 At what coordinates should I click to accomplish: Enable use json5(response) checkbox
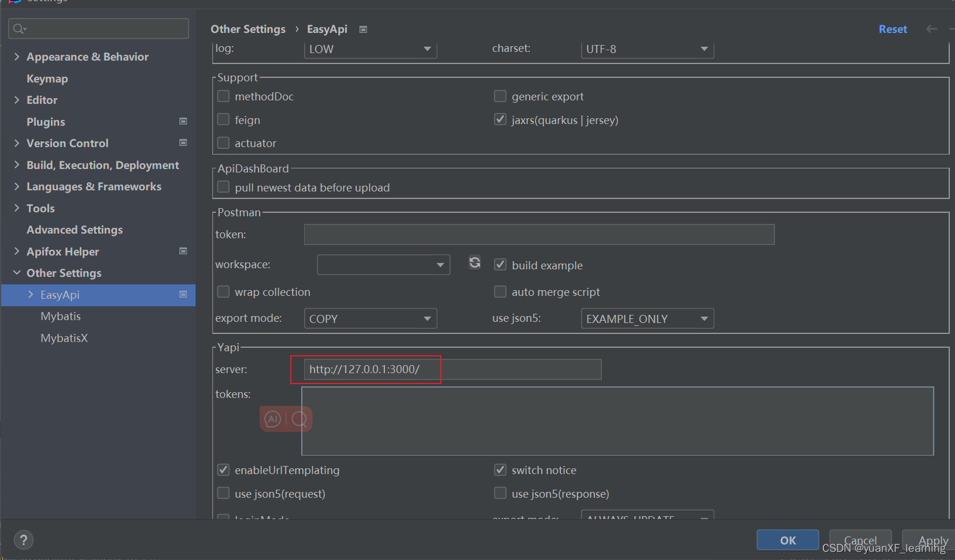pyautogui.click(x=500, y=493)
